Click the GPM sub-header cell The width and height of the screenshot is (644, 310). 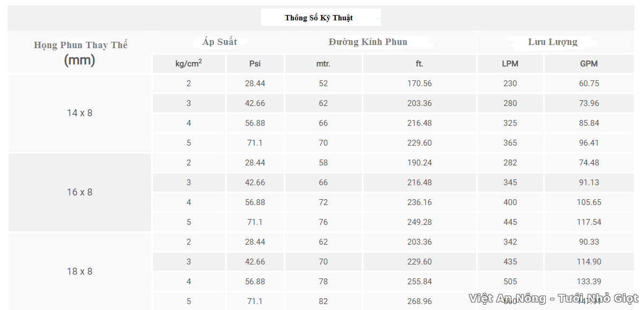pyautogui.click(x=589, y=64)
